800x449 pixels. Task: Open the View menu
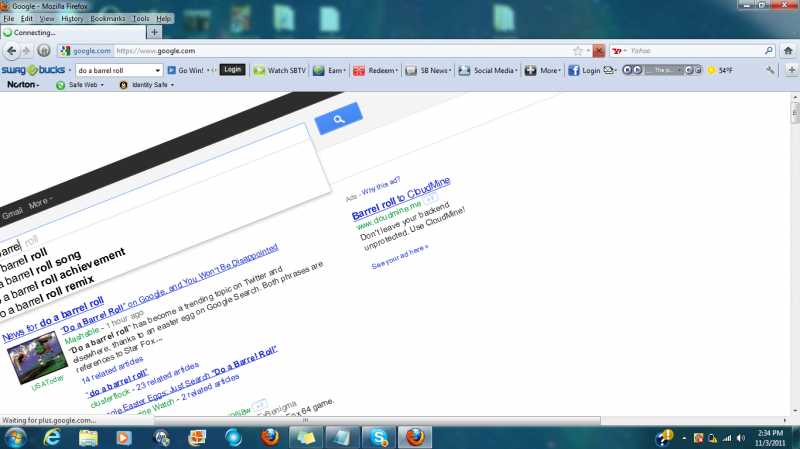click(47, 18)
